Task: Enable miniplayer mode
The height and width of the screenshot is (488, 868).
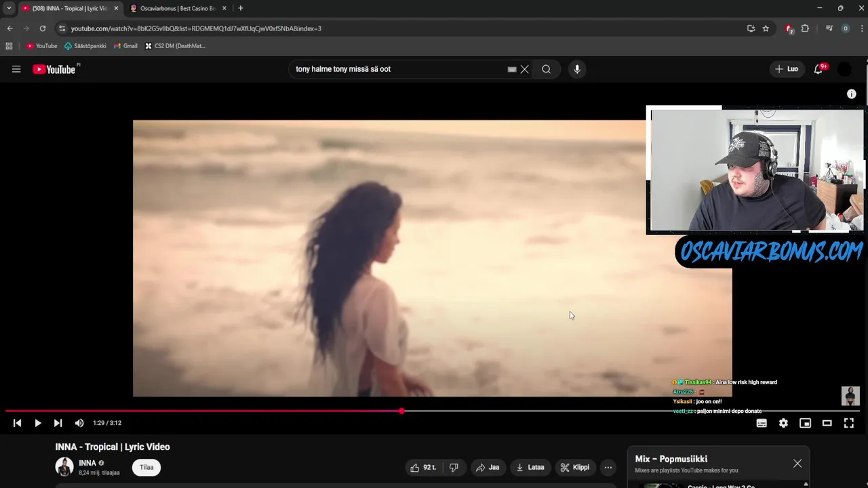Action: tap(805, 423)
